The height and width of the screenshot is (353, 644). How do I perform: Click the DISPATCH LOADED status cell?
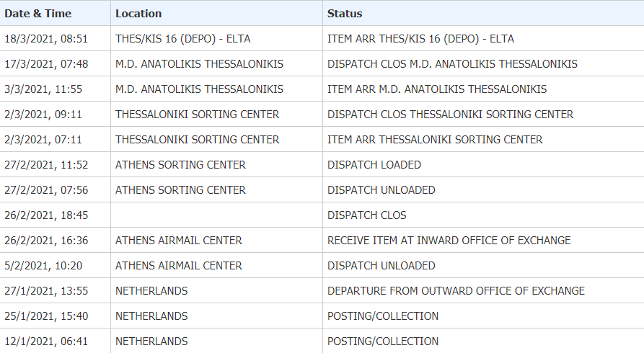click(483, 164)
